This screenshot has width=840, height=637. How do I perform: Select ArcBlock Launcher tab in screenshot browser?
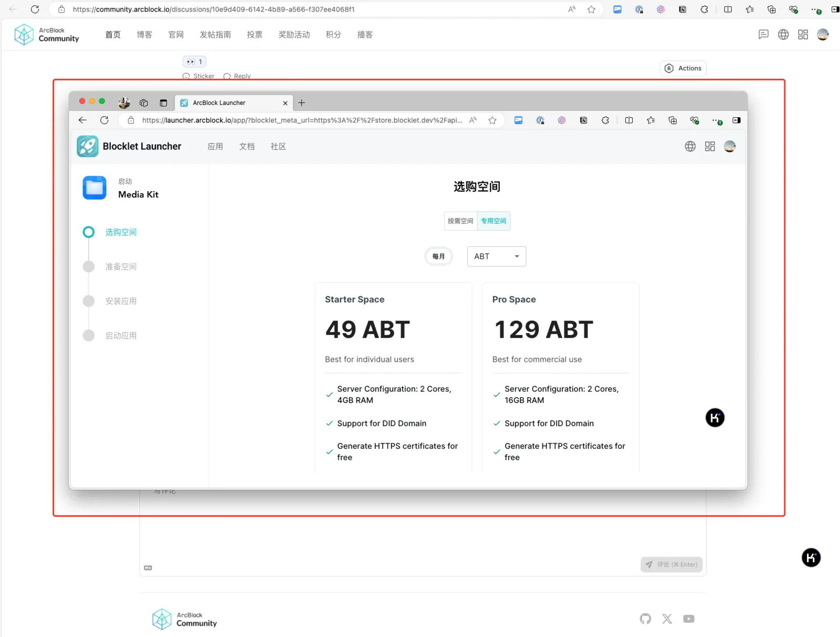234,103
